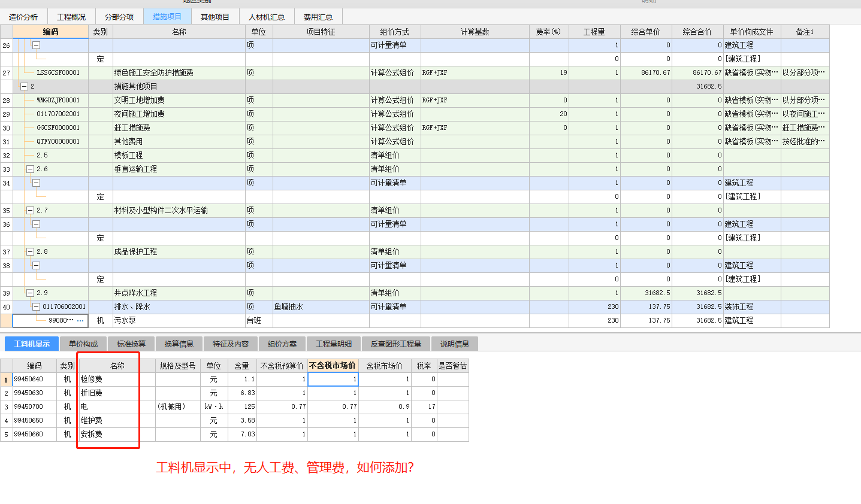Click the 检修费 name cell
The image size is (861, 504).
pos(117,379)
